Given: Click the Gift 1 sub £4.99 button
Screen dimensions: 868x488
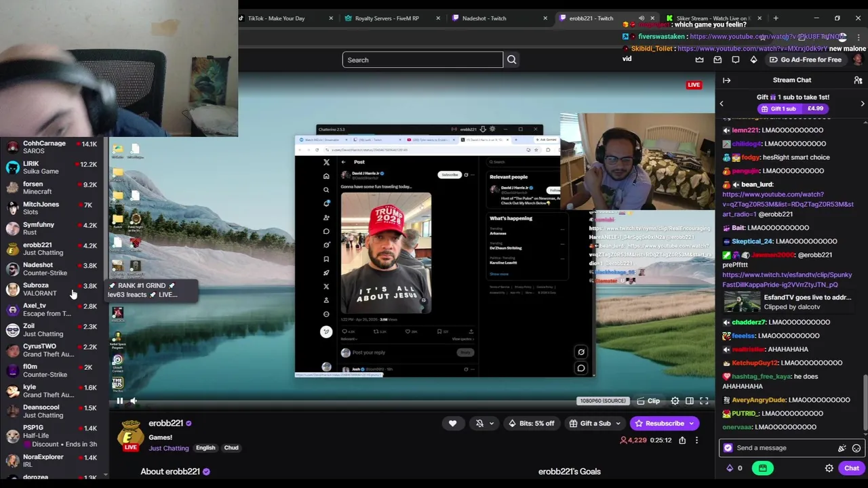Looking at the screenshot, I should pos(792,108).
